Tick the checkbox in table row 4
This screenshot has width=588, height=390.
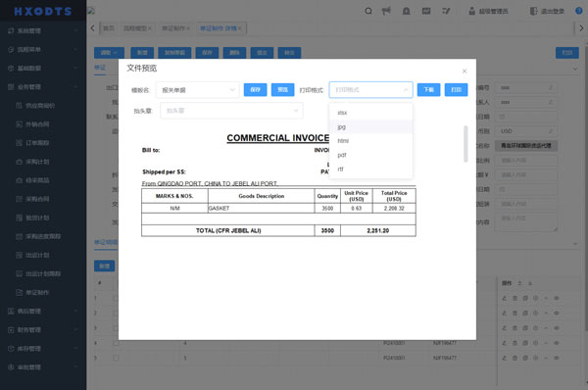116,343
